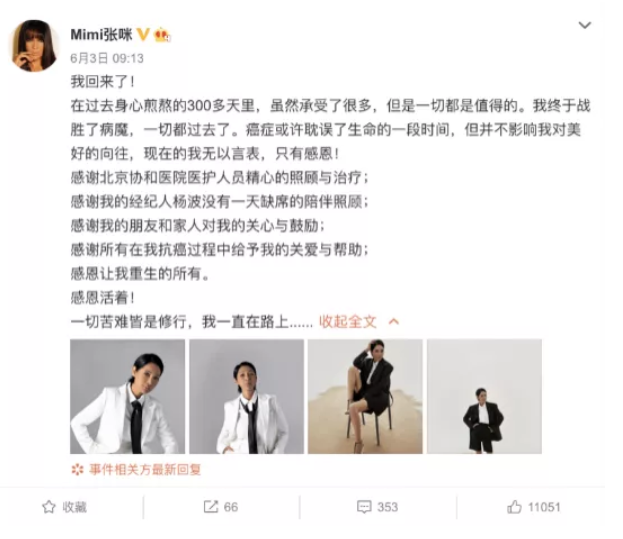The height and width of the screenshot is (539, 623).
Task: Open the post options chevron menu
Action: [x=584, y=25]
